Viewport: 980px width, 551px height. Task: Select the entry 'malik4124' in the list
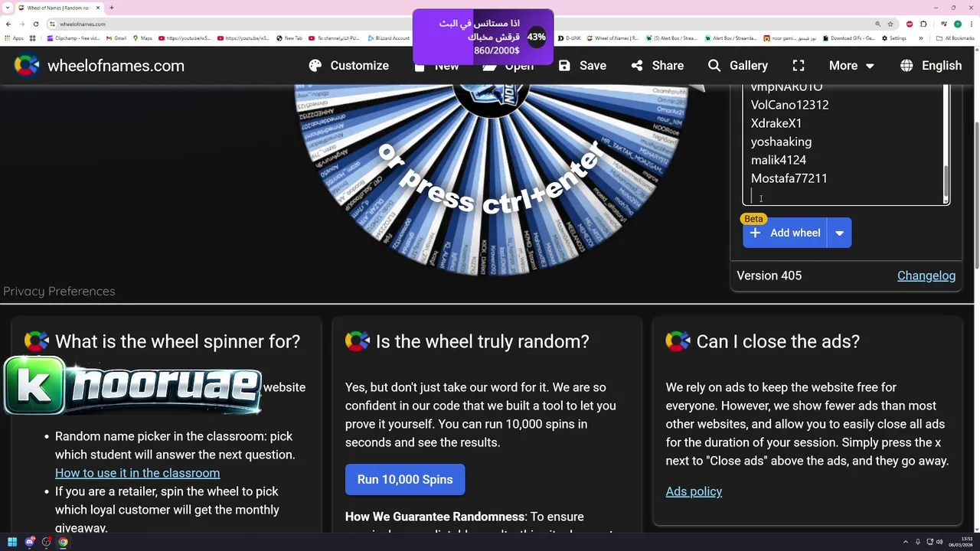click(778, 160)
